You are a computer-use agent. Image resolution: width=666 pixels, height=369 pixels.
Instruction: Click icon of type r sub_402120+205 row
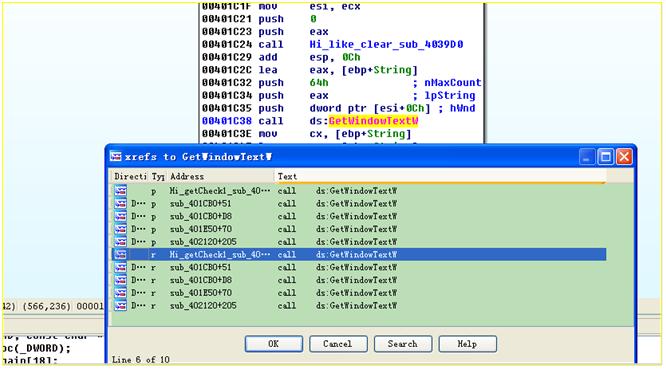coord(121,305)
